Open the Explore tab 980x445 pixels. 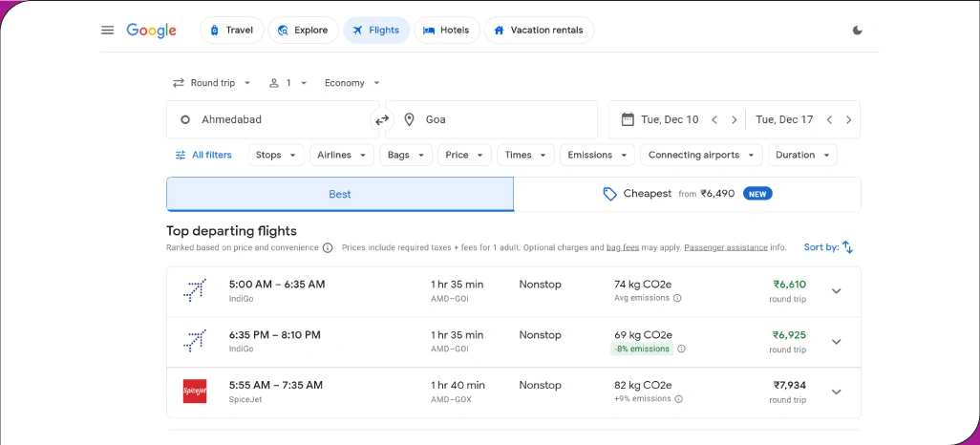coord(303,30)
